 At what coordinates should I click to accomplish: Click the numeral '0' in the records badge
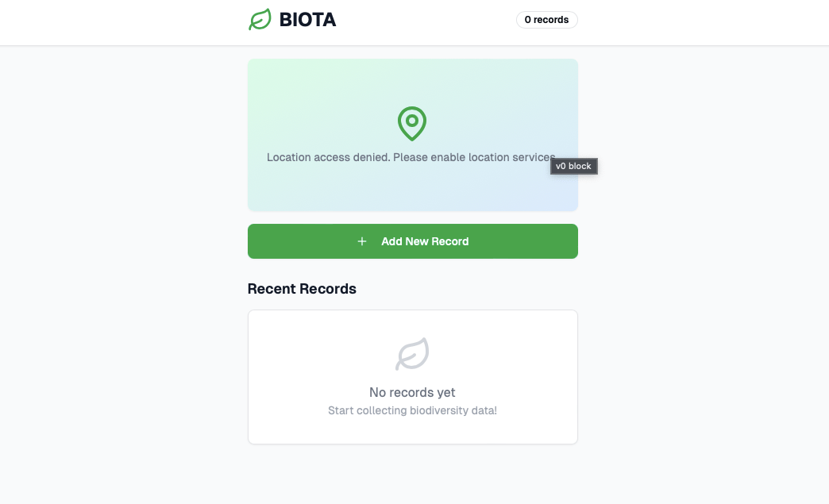(x=528, y=20)
